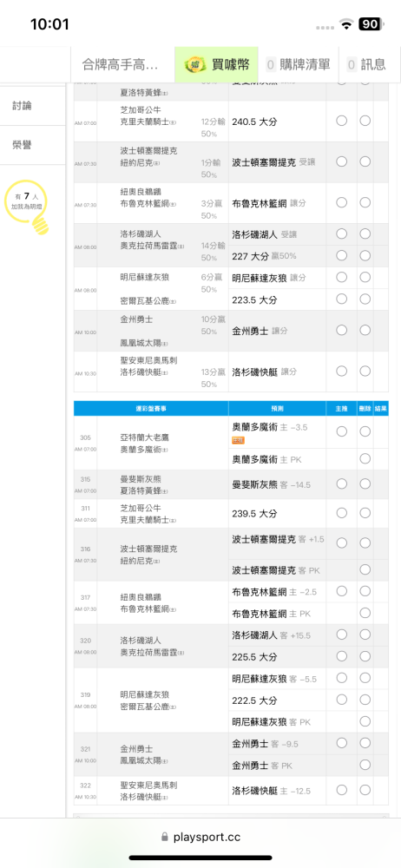Click the padlock icon in address bar

[164, 837]
